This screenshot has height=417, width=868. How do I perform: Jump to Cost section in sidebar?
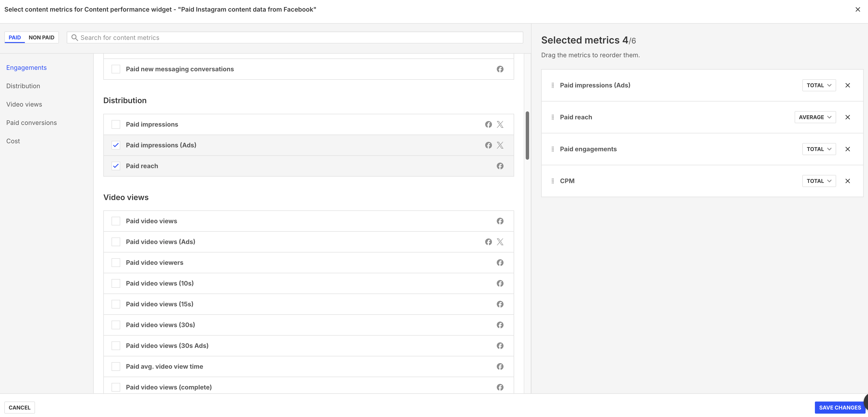tap(13, 141)
